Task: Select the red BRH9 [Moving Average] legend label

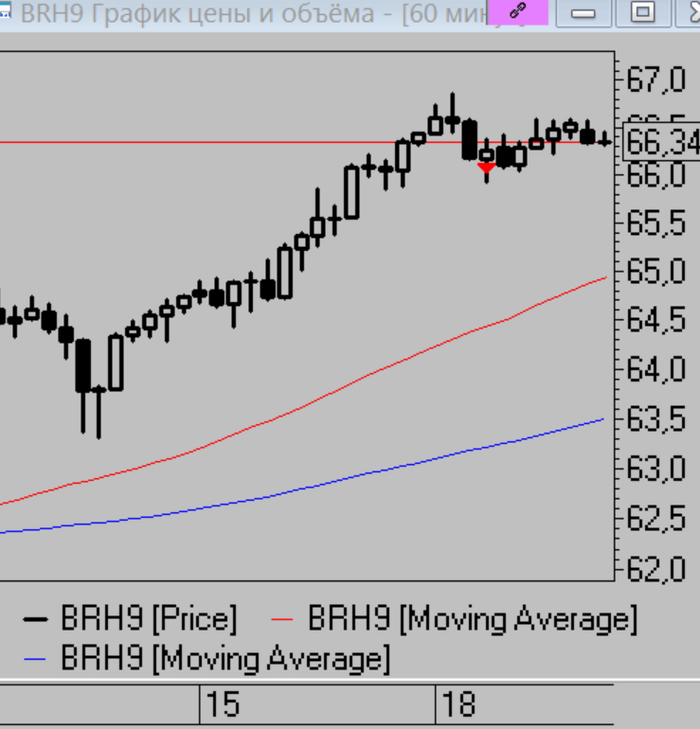Action: [473, 620]
